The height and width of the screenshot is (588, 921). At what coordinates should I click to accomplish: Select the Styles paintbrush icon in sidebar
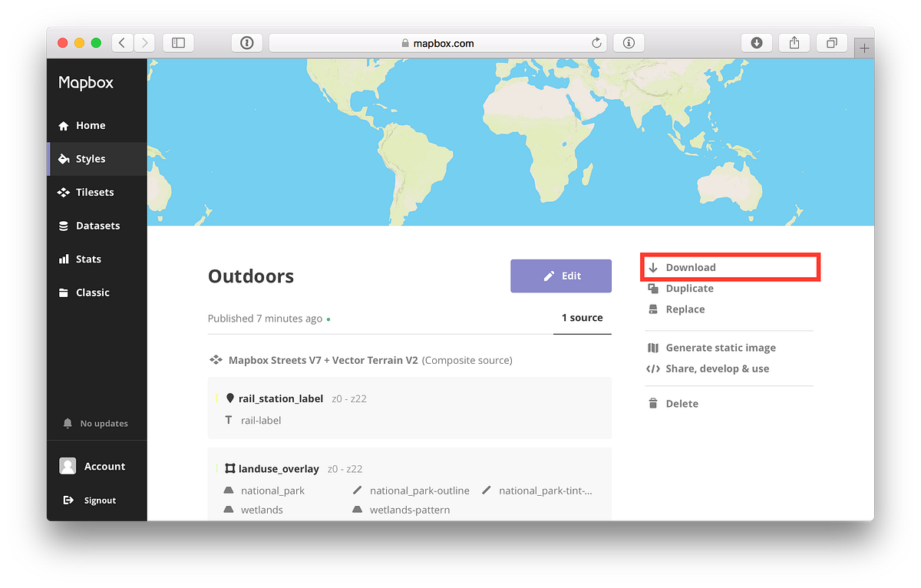[64, 158]
